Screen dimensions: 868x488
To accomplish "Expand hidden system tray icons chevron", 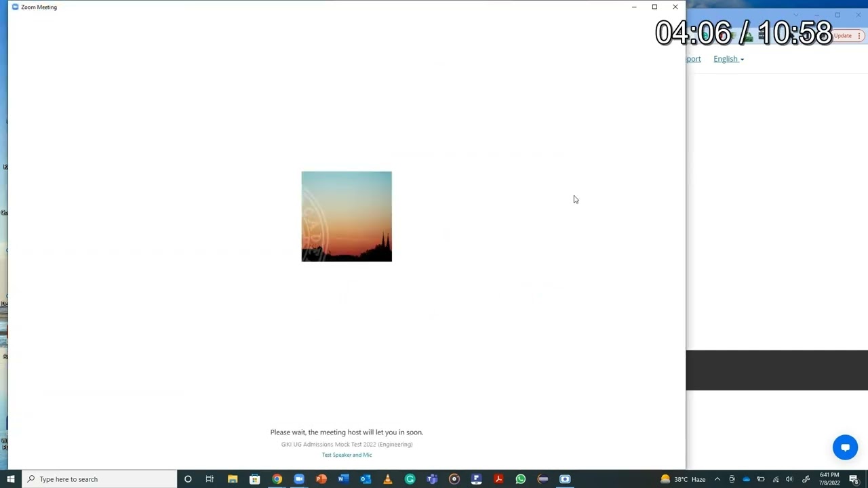I will 717,479.
